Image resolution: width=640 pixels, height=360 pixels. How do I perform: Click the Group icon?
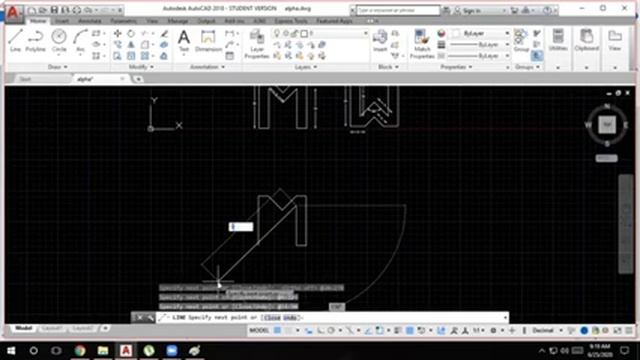521,40
